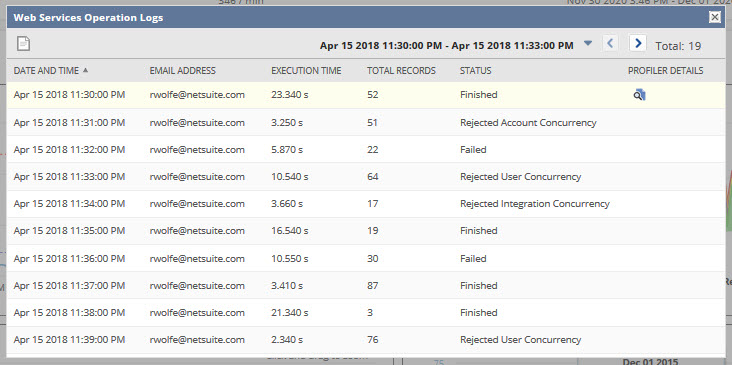Open the date range dropdown arrow

(588, 43)
